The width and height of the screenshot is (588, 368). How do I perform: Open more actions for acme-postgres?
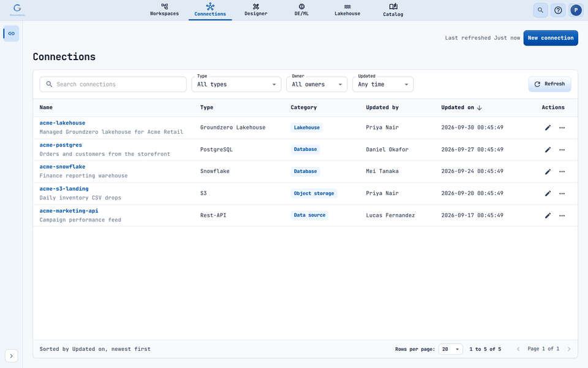tap(562, 150)
